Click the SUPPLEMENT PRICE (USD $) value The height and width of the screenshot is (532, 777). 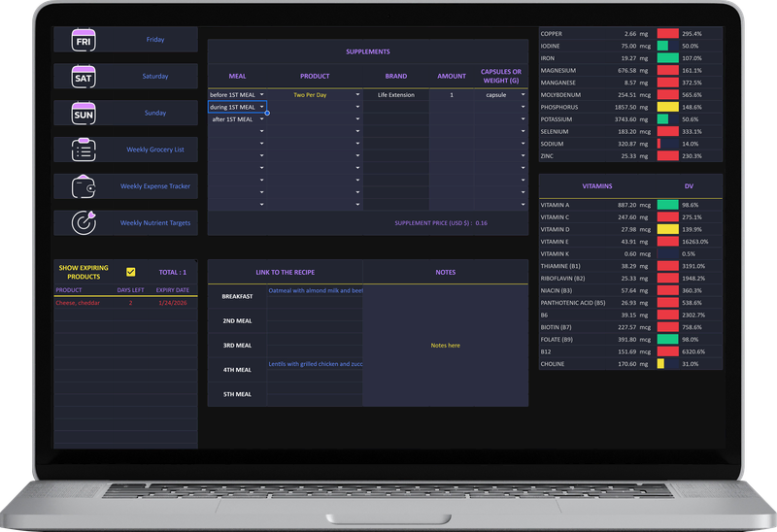point(481,223)
